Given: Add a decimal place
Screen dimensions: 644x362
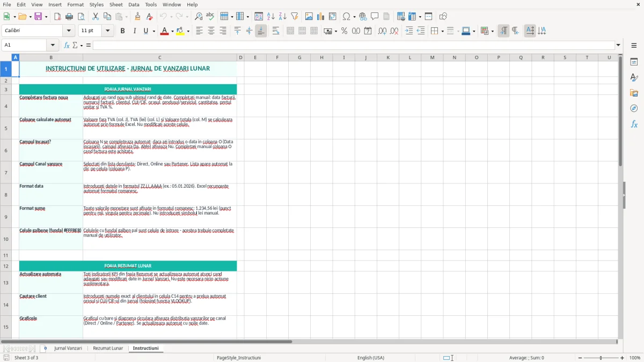Looking at the screenshot, I should click(382, 31).
